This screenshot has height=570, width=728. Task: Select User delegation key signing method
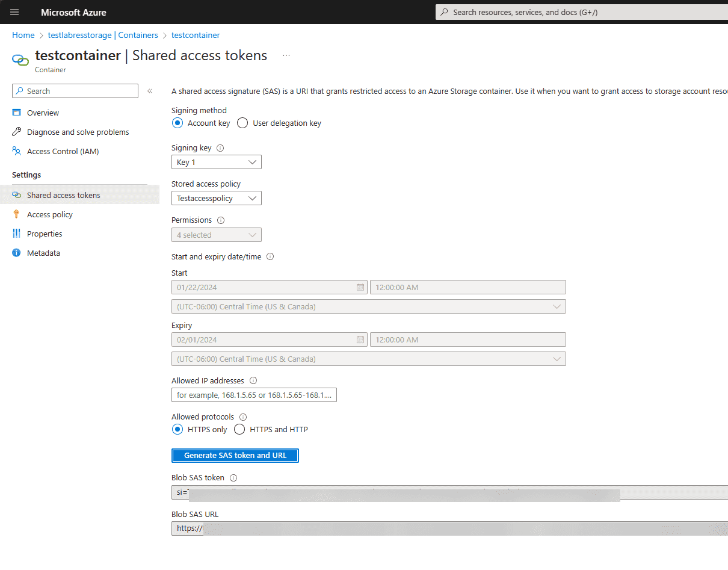242,123
